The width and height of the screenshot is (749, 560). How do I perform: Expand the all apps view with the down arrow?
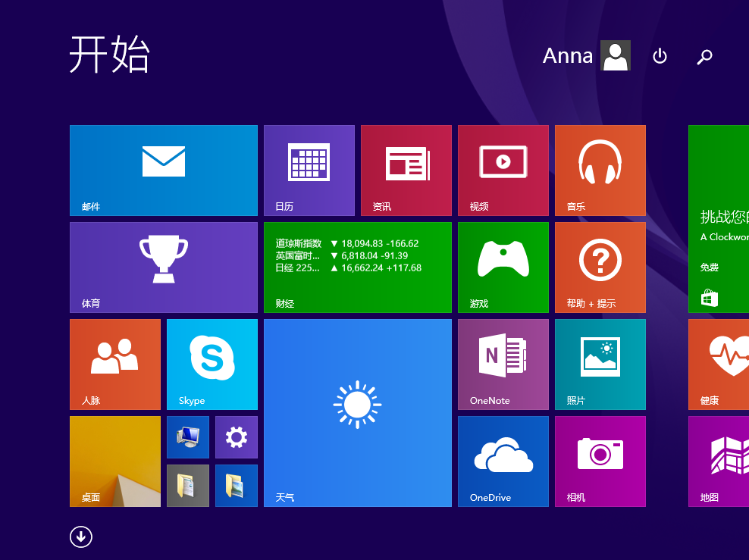(80, 537)
